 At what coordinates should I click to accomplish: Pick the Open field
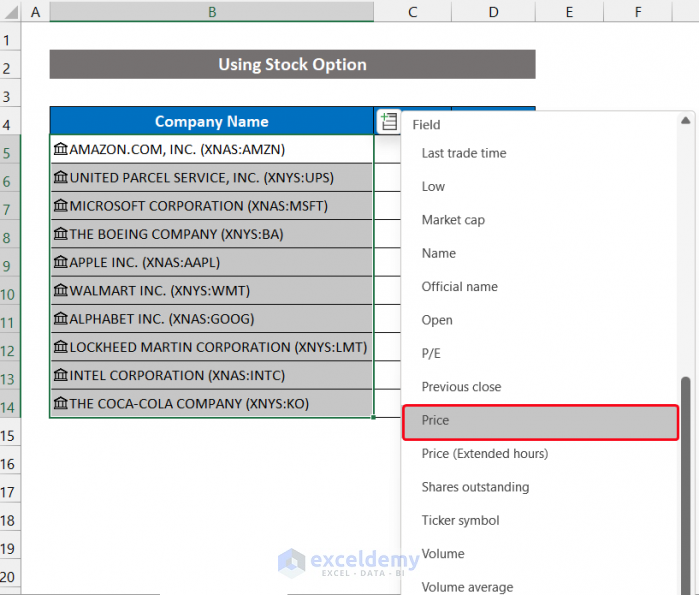pyautogui.click(x=539, y=320)
